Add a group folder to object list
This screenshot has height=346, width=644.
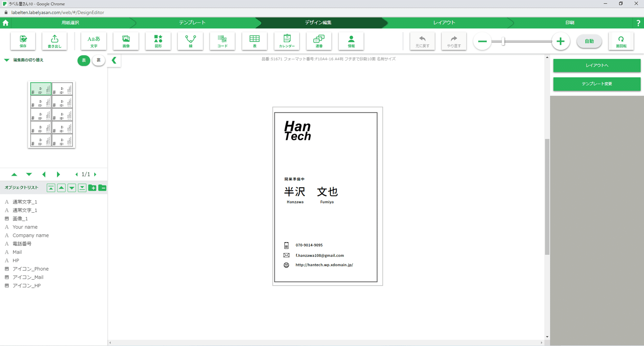click(92, 188)
